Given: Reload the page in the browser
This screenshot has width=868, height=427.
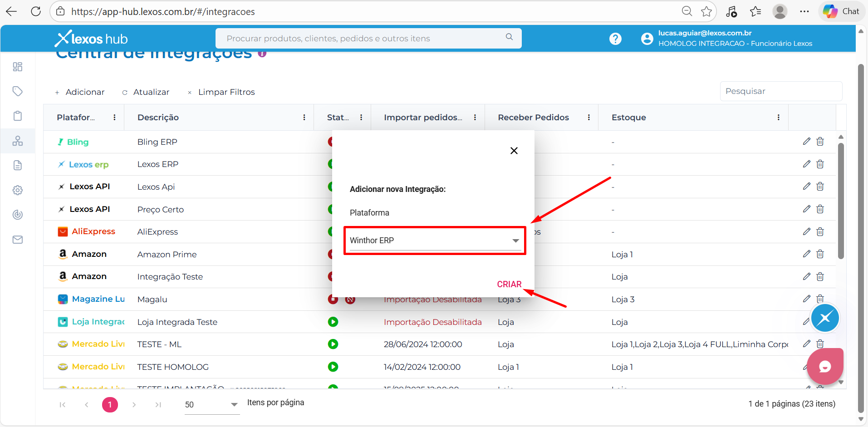Looking at the screenshot, I should point(36,11).
